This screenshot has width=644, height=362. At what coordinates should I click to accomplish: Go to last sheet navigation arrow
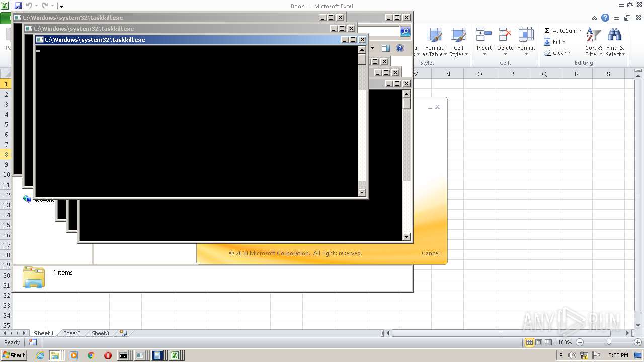click(x=25, y=333)
